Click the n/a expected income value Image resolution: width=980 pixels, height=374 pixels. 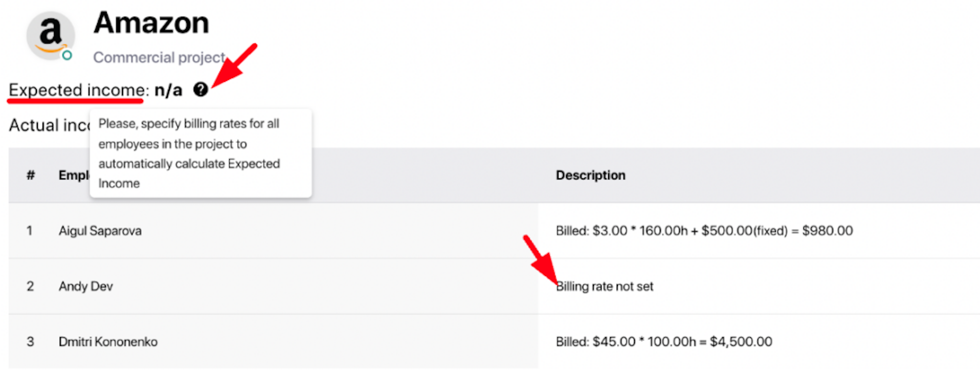click(168, 90)
